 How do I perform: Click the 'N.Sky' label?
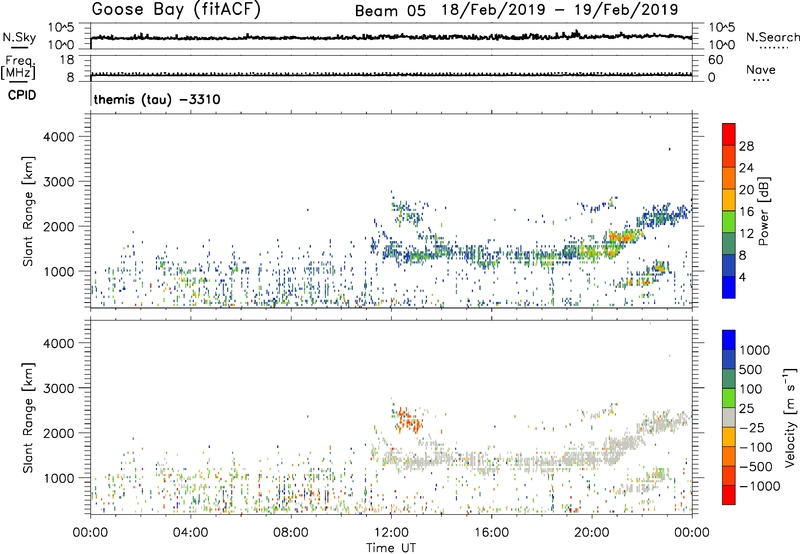(x=19, y=37)
